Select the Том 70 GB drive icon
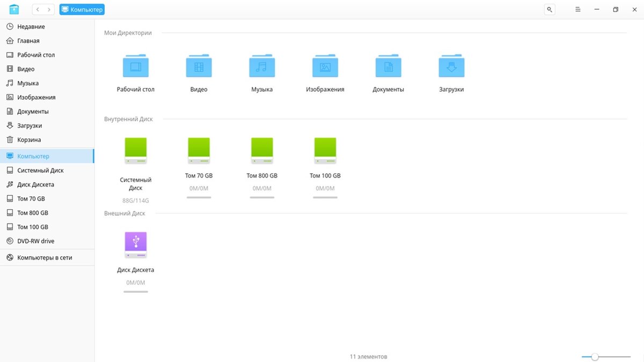The height and width of the screenshot is (362, 644). 199,151
